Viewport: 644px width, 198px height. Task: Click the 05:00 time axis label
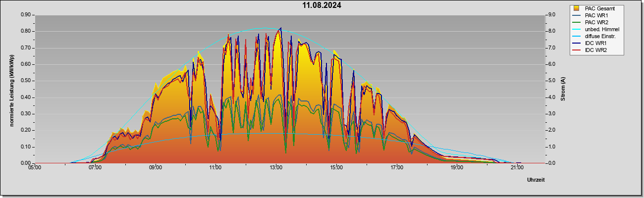[35, 168]
